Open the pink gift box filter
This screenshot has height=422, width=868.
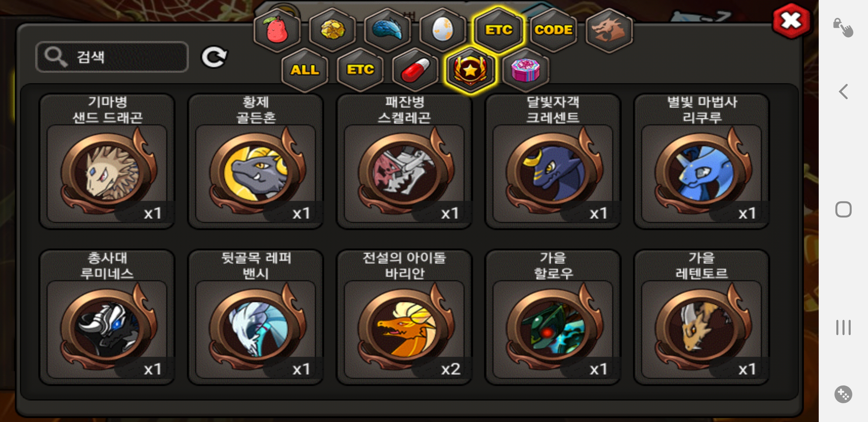[526, 70]
